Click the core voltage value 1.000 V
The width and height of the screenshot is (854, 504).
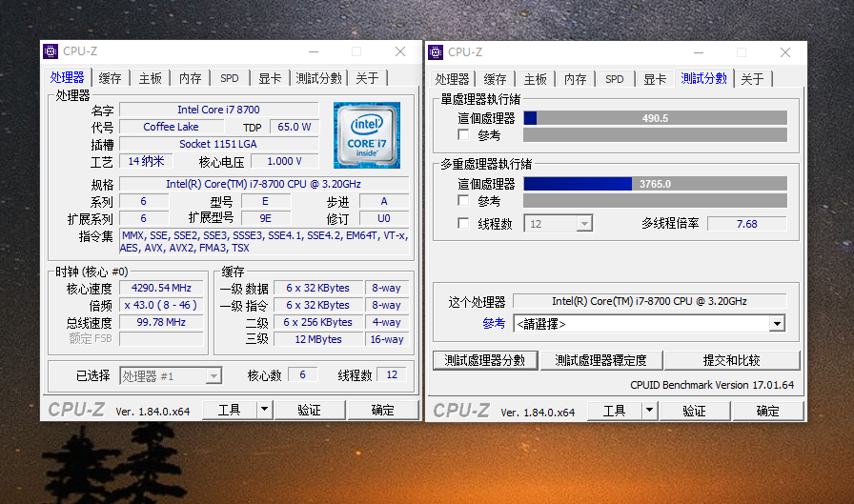[x=284, y=161]
